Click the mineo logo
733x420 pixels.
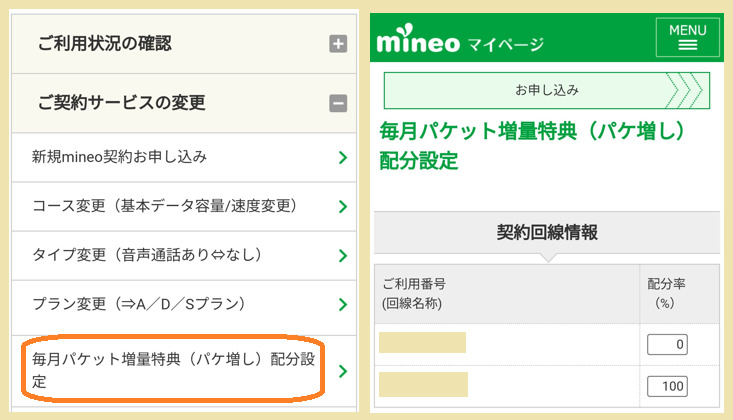(x=416, y=42)
